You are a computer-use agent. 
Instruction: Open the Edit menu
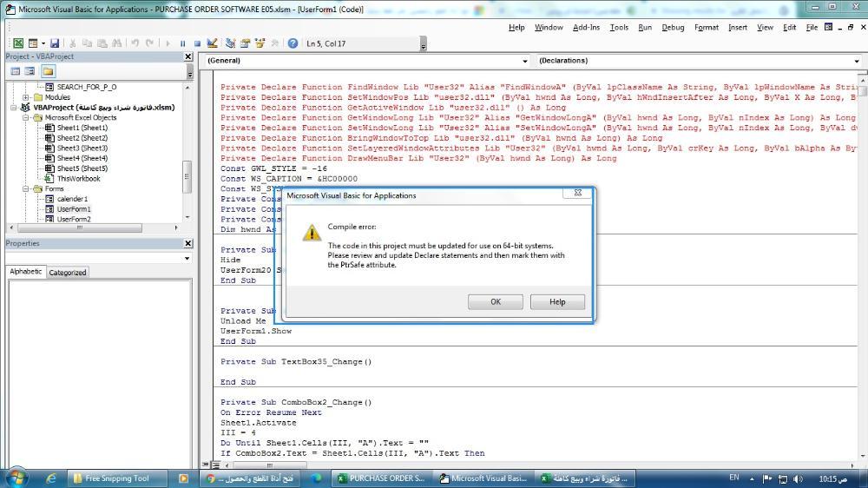[x=789, y=27]
